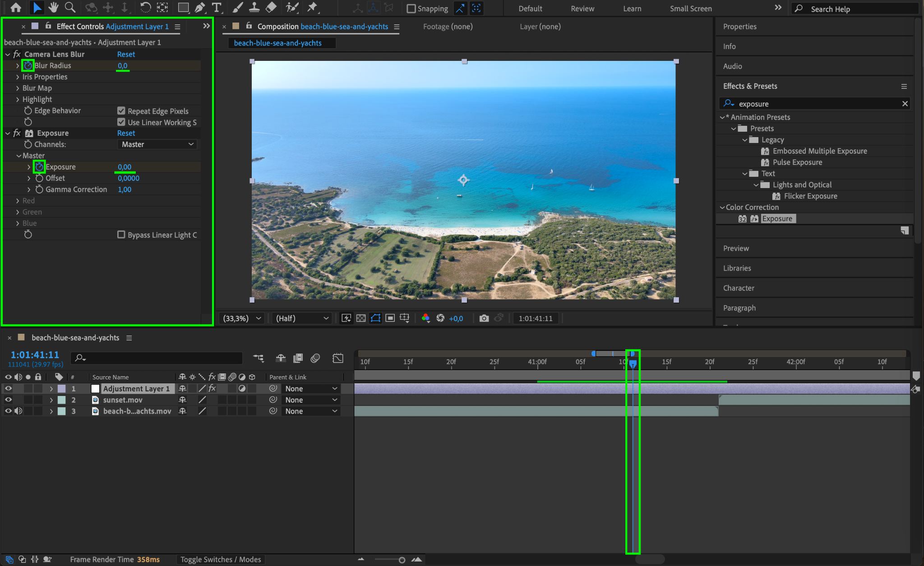Select the Pen tool
The height and width of the screenshot is (566, 924).
[x=200, y=8]
